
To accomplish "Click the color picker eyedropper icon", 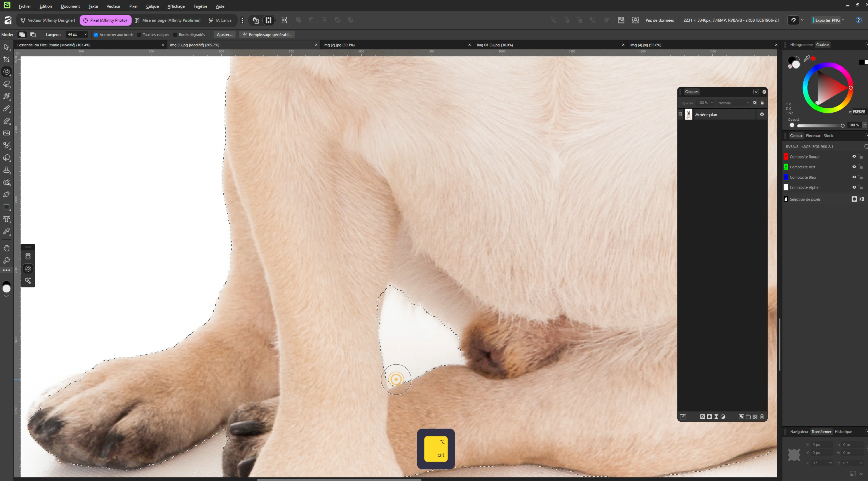I will [807, 59].
